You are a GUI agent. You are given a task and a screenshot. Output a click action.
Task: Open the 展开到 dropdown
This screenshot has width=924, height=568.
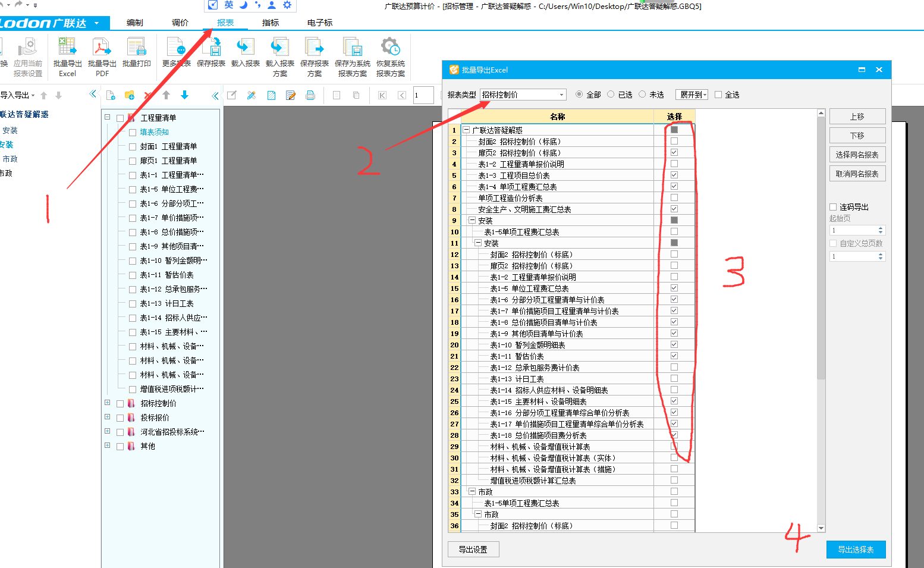(x=692, y=95)
